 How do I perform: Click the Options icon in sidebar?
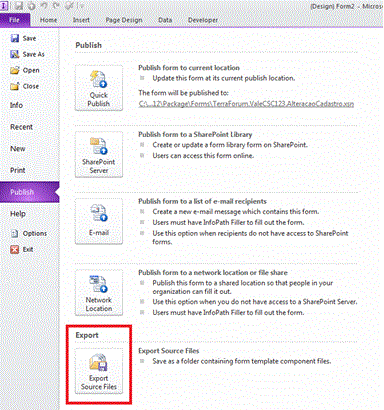tap(15, 233)
